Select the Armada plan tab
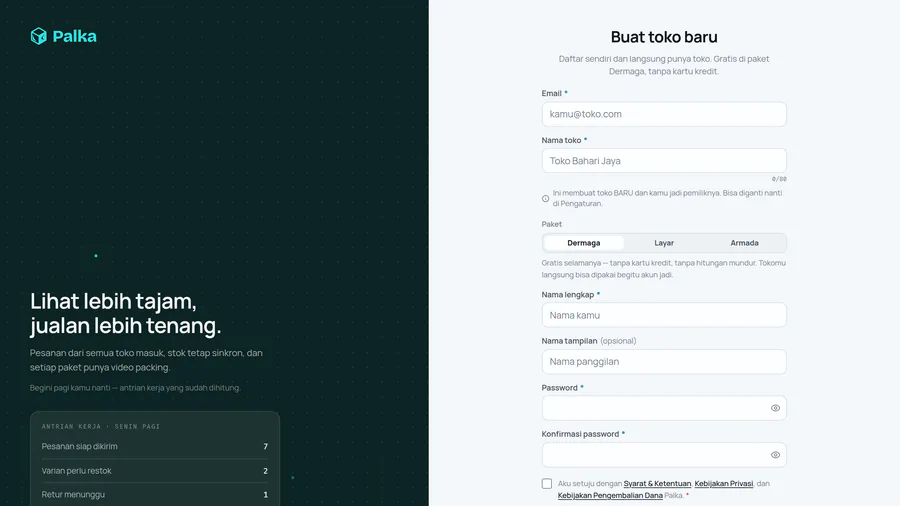Image resolution: width=900 pixels, height=506 pixels. point(744,243)
